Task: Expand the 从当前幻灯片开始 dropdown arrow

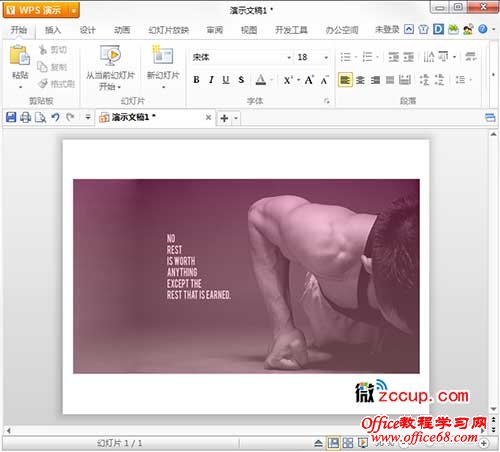Action: (119, 87)
